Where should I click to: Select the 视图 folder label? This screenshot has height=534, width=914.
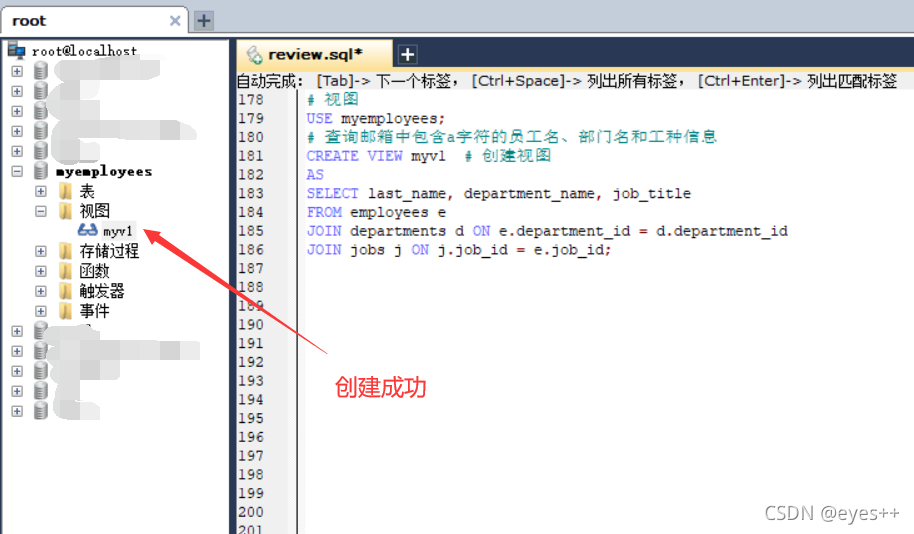pos(94,211)
